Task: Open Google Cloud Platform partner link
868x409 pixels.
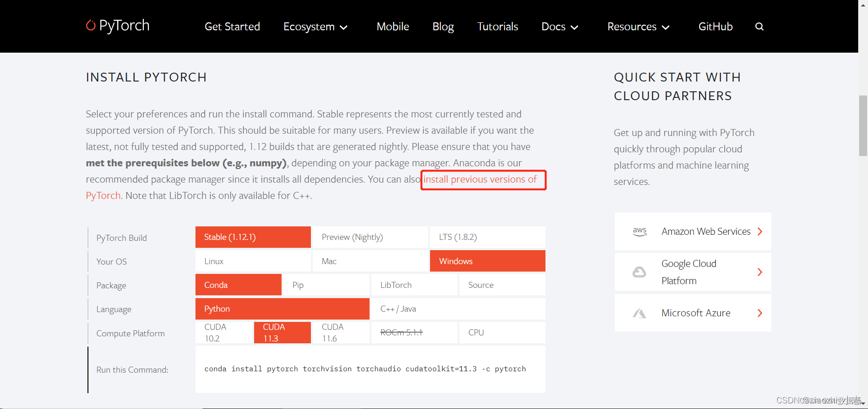Action: click(x=693, y=272)
